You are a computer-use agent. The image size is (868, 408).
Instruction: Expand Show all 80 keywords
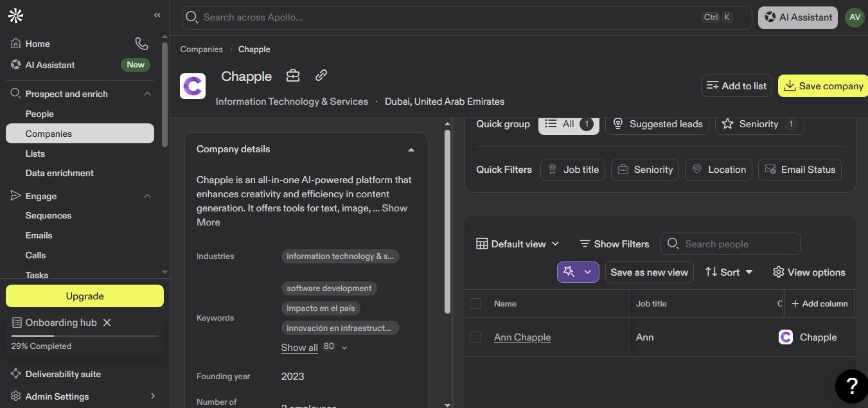pyautogui.click(x=314, y=348)
